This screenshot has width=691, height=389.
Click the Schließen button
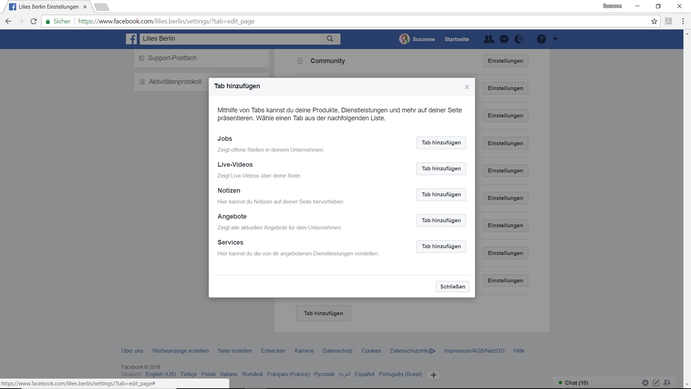point(453,286)
